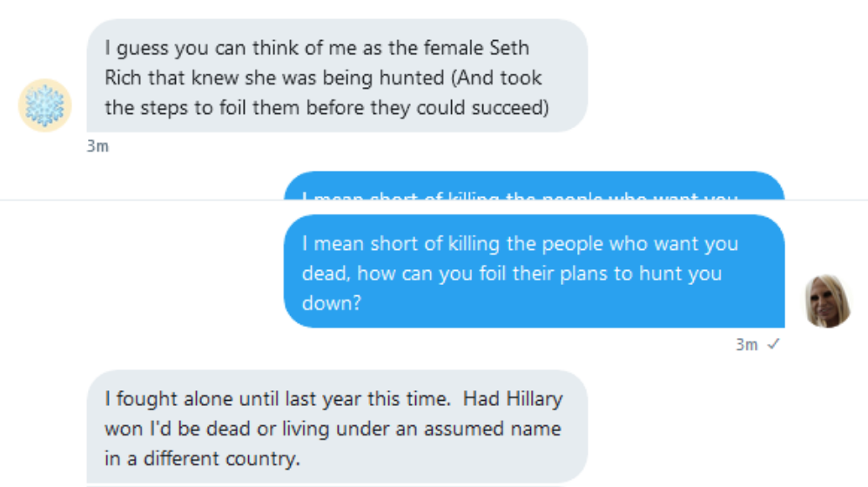Click the 3m timestamp under the gray message
The height and width of the screenshot is (487, 868).
98,146
